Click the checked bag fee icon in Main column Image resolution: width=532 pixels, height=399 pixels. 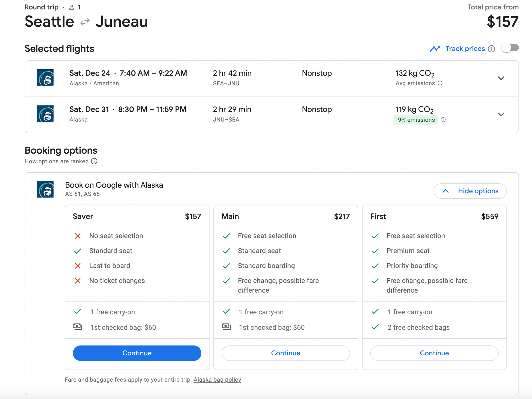click(x=227, y=327)
